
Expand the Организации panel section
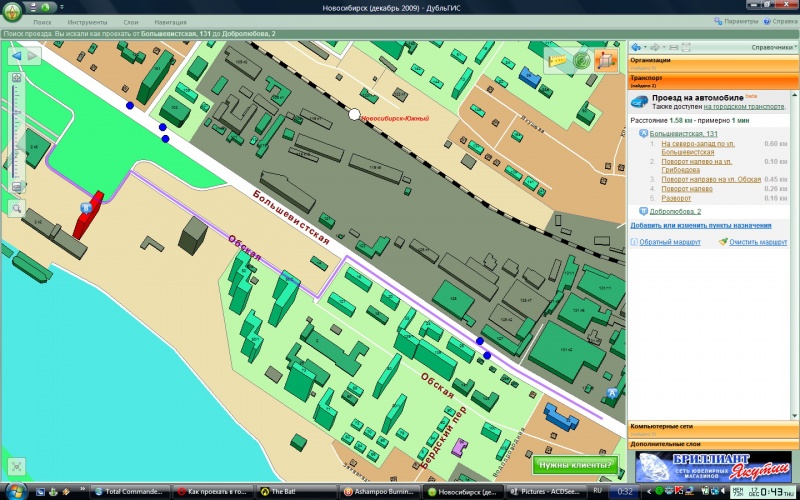[x=713, y=61]
